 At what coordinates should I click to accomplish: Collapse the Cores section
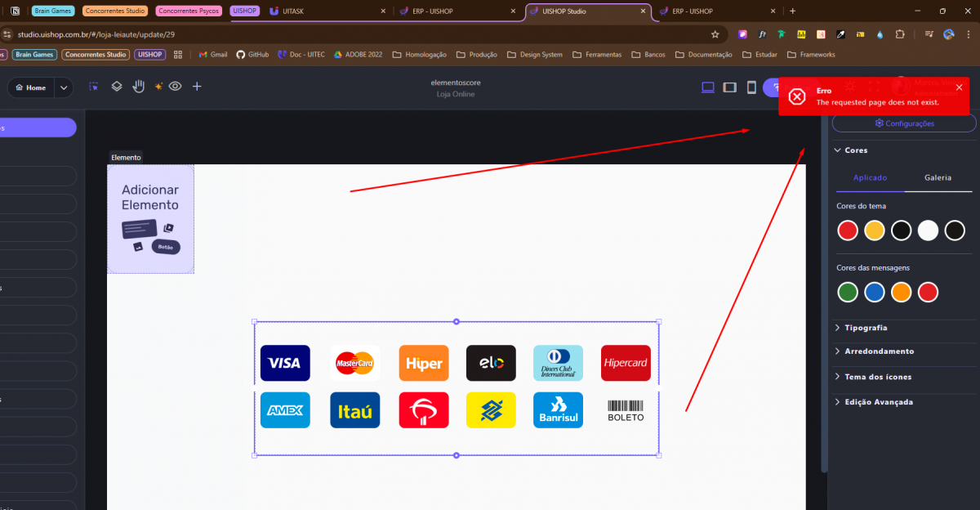pos(856,150)
